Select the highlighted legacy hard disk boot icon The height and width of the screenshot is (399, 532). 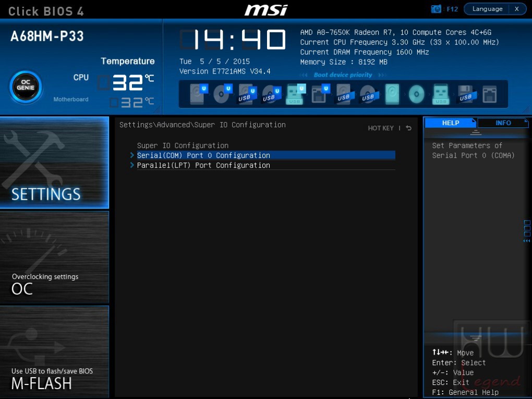point(392,94)
